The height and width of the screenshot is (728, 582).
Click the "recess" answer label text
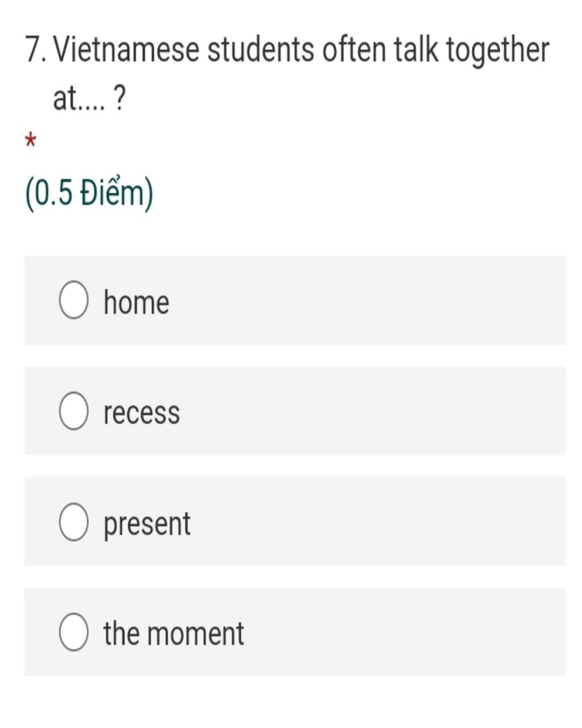[x=142, y=412]
